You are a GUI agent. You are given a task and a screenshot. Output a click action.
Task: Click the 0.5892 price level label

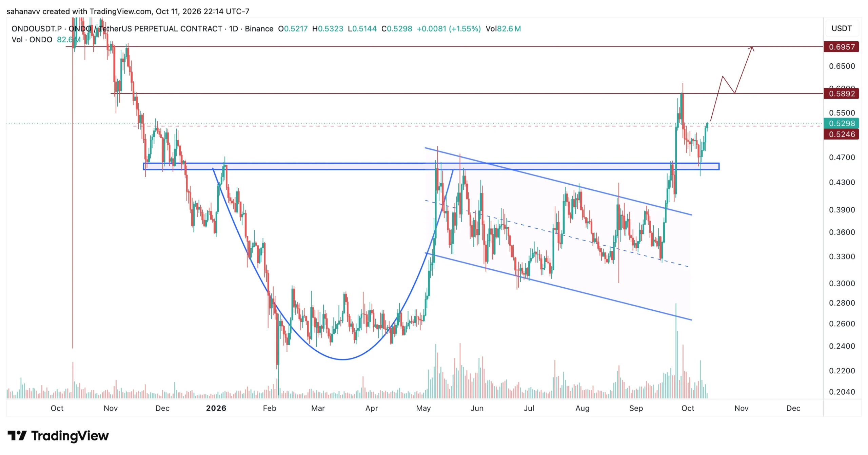[x=842, y=94]
